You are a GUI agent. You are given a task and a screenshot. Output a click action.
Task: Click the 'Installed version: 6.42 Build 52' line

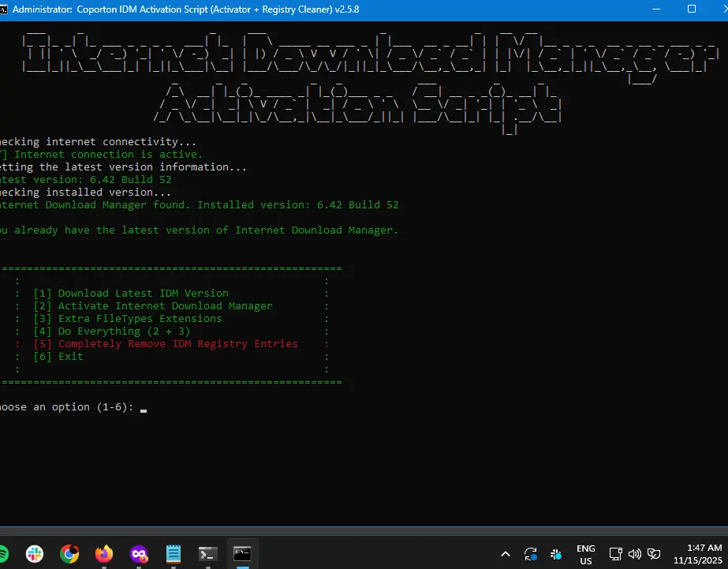[x=298, y=205]
